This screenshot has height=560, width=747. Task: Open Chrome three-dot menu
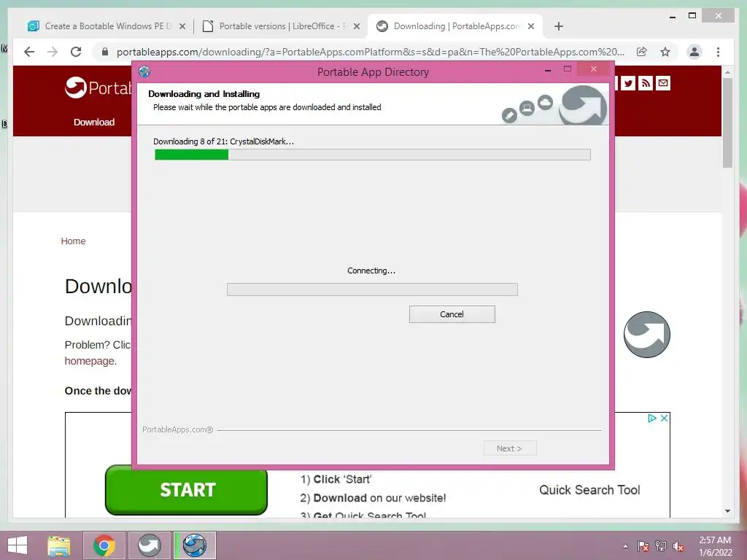[718, 52]
